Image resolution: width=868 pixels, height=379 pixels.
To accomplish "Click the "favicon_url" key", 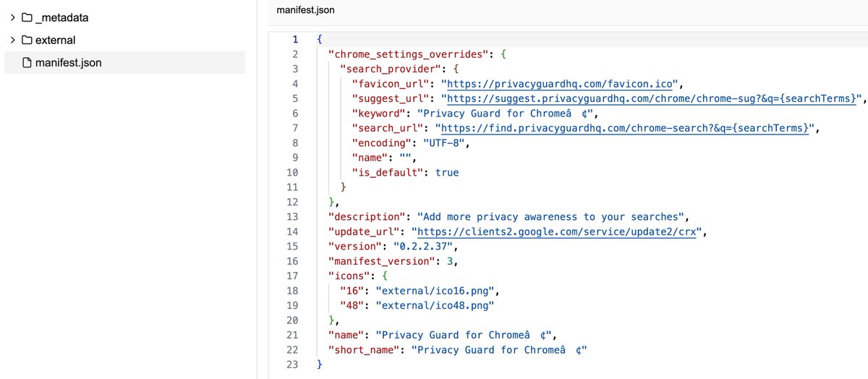I will click(x=389, y=83).
